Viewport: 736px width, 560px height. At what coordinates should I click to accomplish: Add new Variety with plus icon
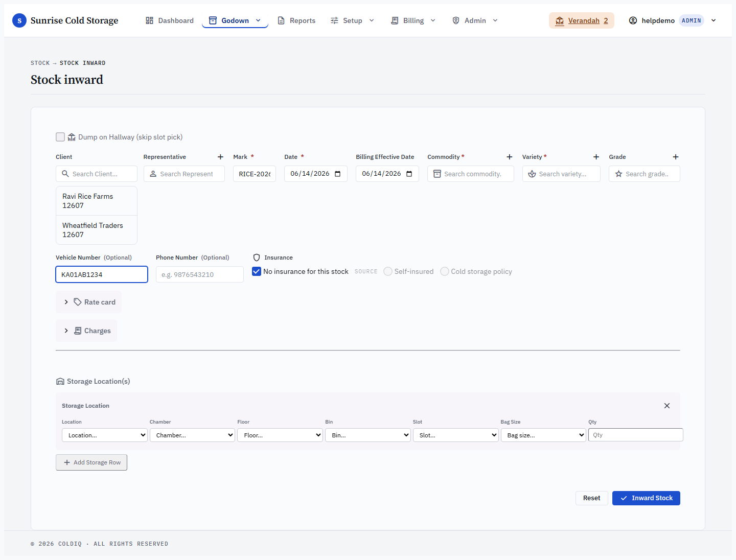[596, 157]
